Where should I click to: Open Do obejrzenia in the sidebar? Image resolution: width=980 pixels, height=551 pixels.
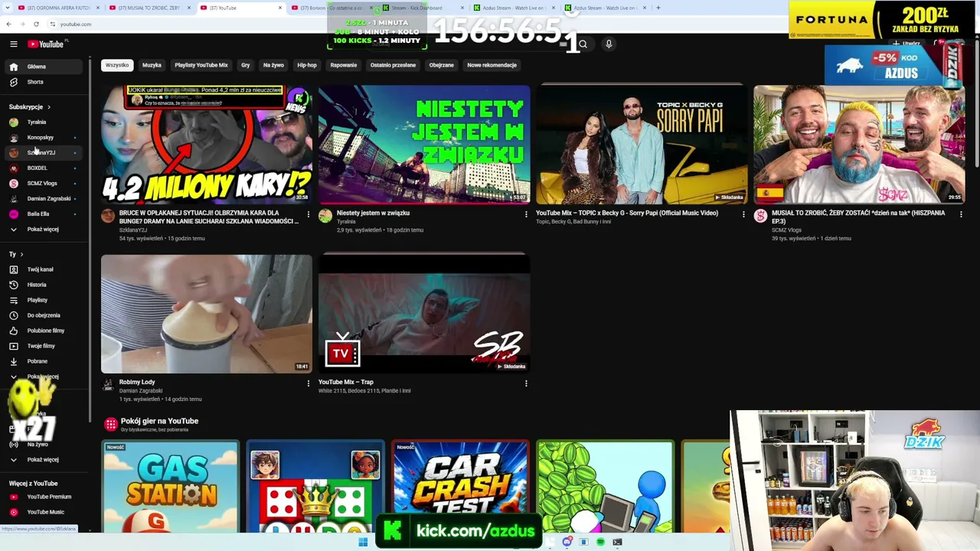click(44, 315)
